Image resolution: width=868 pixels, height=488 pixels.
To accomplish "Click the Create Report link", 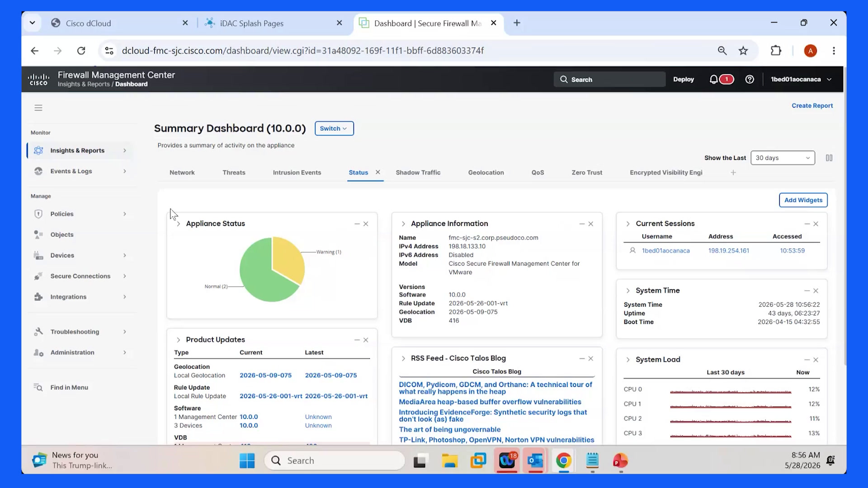I will click(812, 106).
